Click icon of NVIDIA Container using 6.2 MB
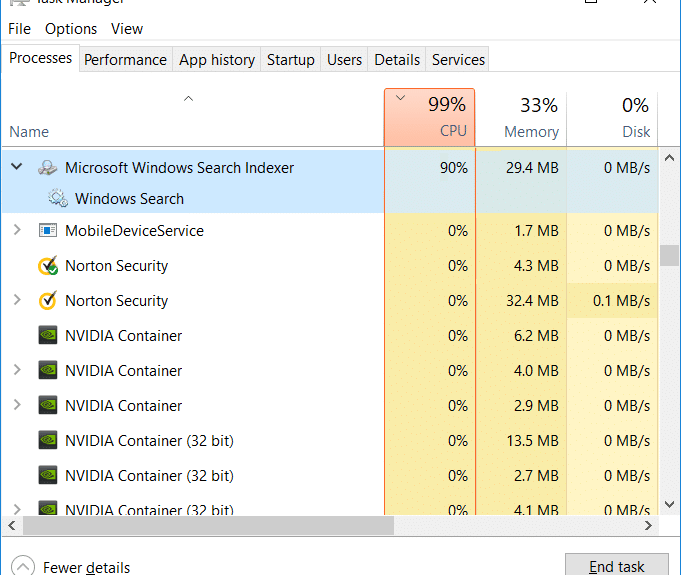The height and width of the screenshot is (575, 681). tap(48, 335)
